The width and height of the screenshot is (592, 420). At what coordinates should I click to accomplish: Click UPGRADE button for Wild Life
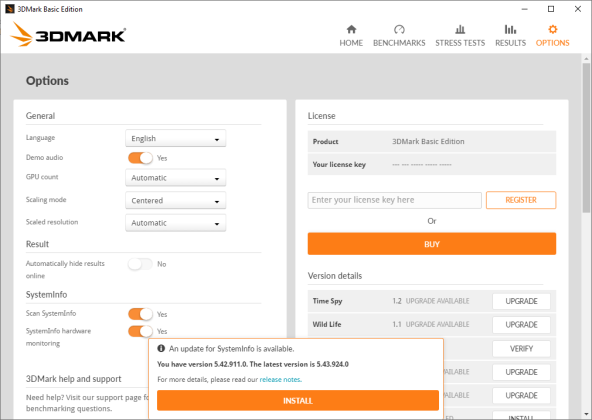point(521,324)
